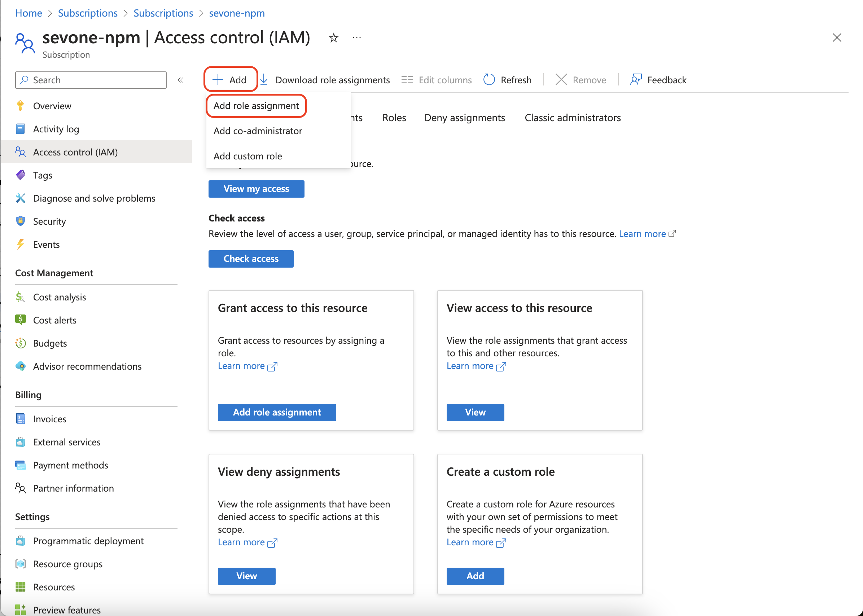Go to Home breadcrumb link

coord(29,13)
